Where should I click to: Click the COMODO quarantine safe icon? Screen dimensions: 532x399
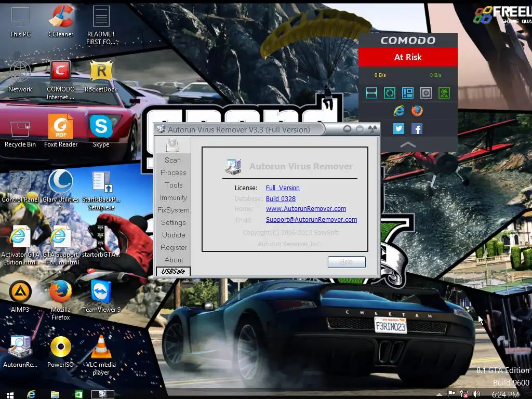426,92
